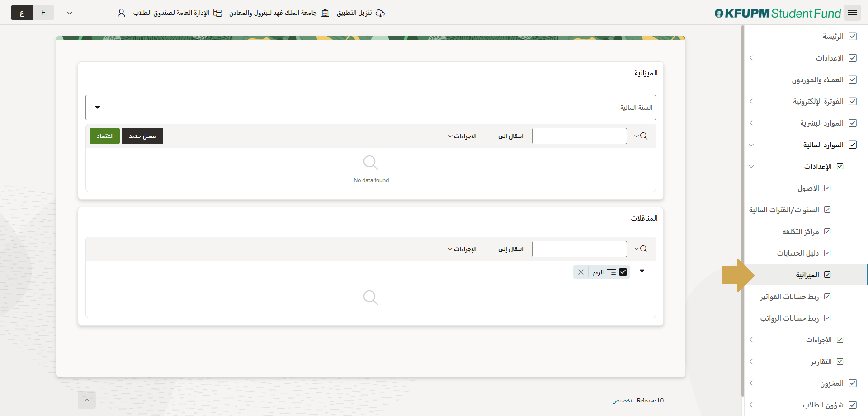Click the سجل جديد button
The image size is (868, 416).
click(x=142, y=136)
